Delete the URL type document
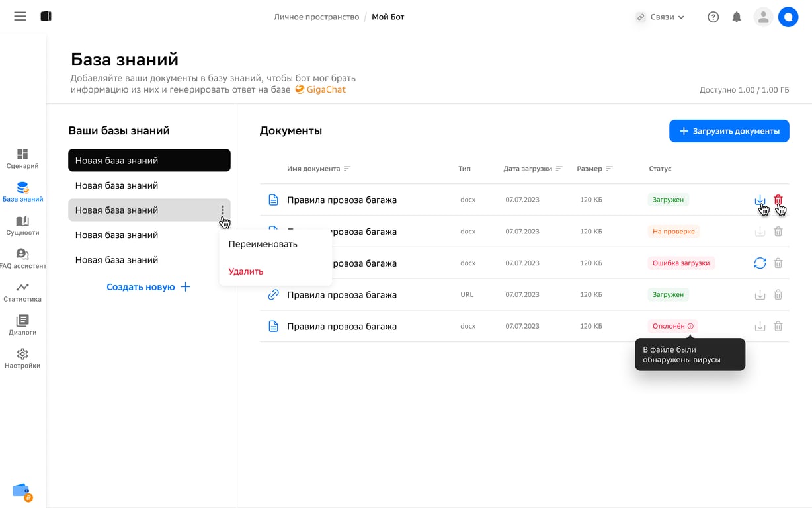The height and width of the screenshot is (508, 812). coord(778,295)
